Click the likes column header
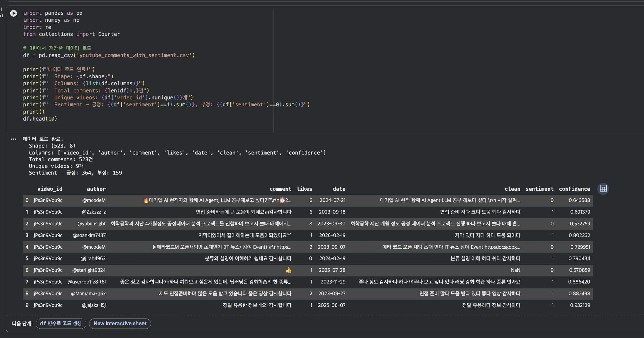The width and height of the screenshot is (644, 338). pyautogui.click(x=304, y=189)
